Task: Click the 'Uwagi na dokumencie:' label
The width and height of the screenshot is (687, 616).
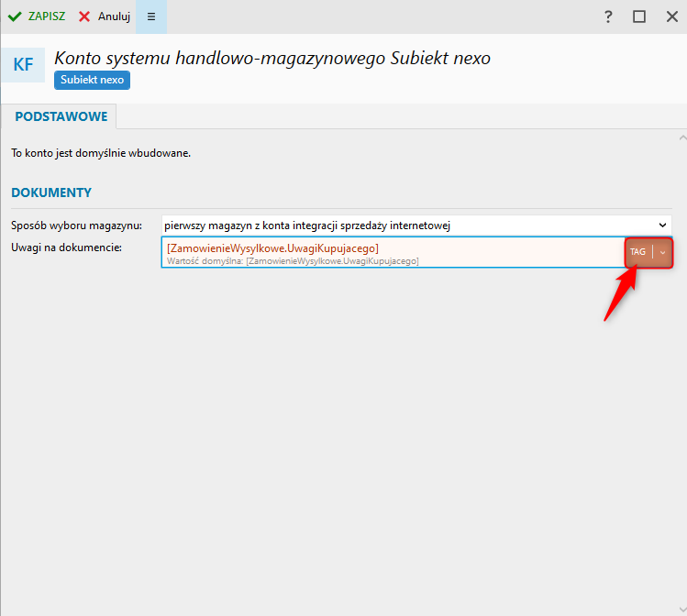Action: point(67,247)
